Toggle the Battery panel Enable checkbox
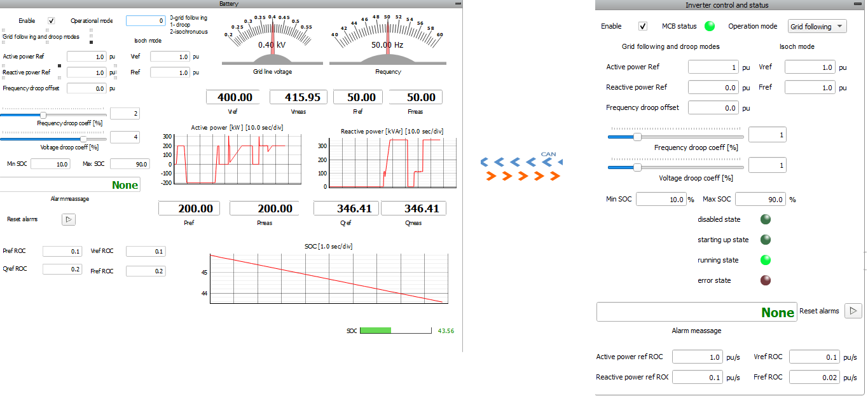 pyautogui.click(x=52, y=20)
